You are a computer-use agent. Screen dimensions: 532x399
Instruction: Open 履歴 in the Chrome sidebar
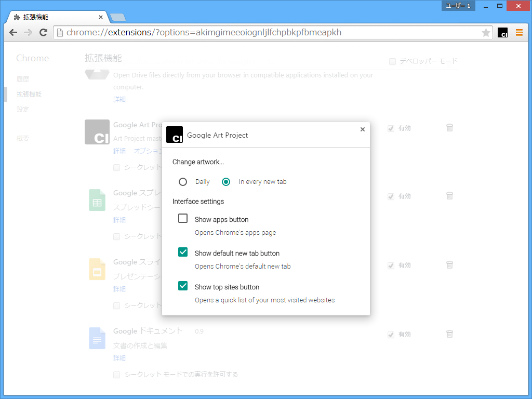point(23,79)
